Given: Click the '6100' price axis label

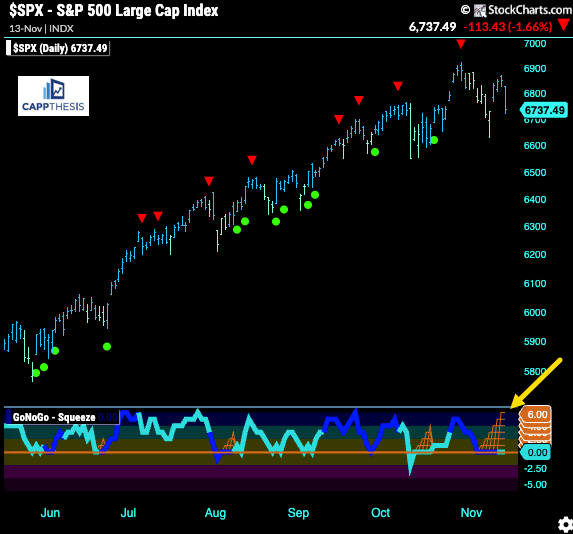Looking at the screenshot, I should point(535,284).
